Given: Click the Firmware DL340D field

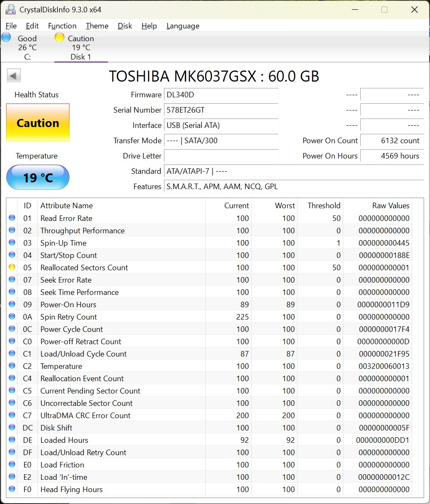Looking at the screenshot, I should pyautogui.click(x=221, y=95).
